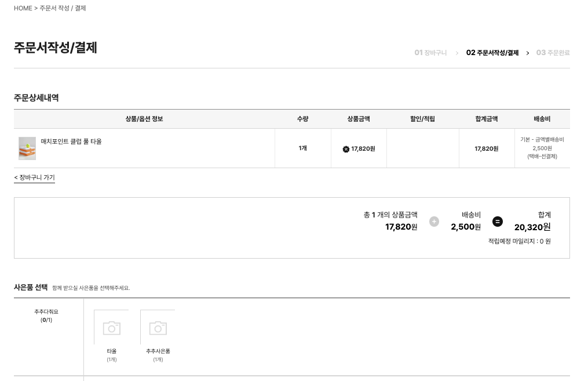588x381 pixels.
Task: Click the chevron before 03 주문완료
Action: [x=527, y=53]
